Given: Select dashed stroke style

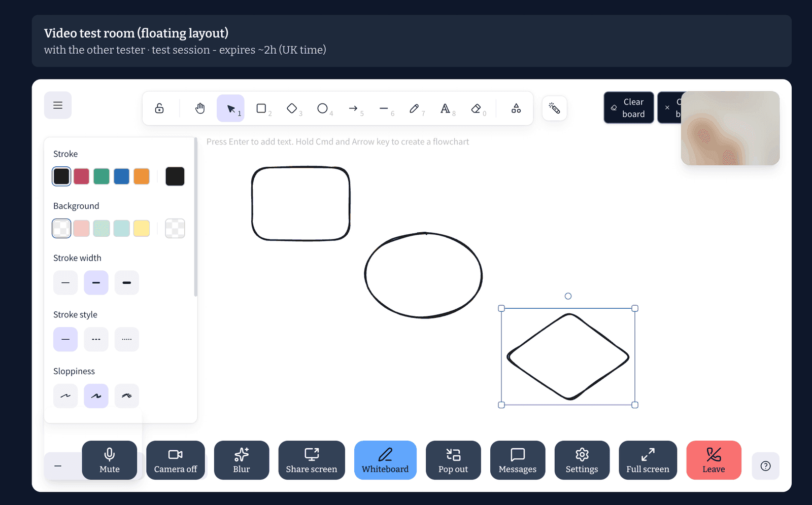Looking at the screenshot, I should [96, 339].
